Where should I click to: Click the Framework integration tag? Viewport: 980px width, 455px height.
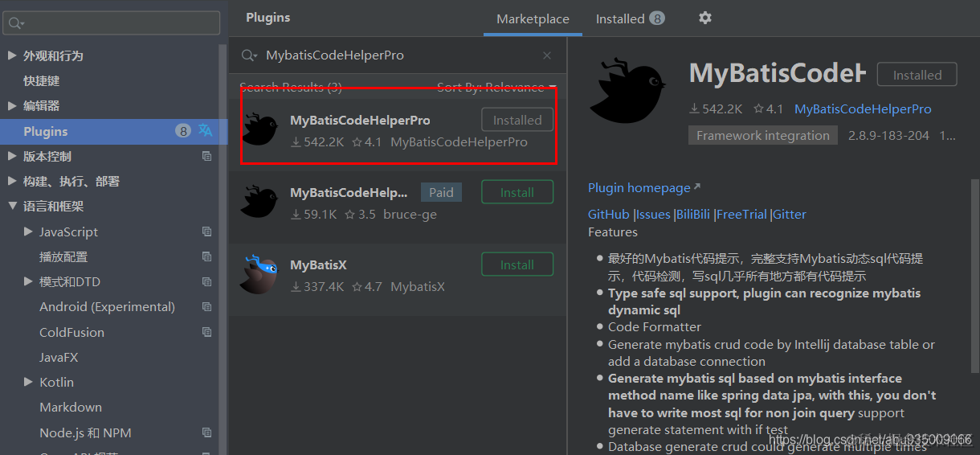pyautogui.click(x=762, y=135)
